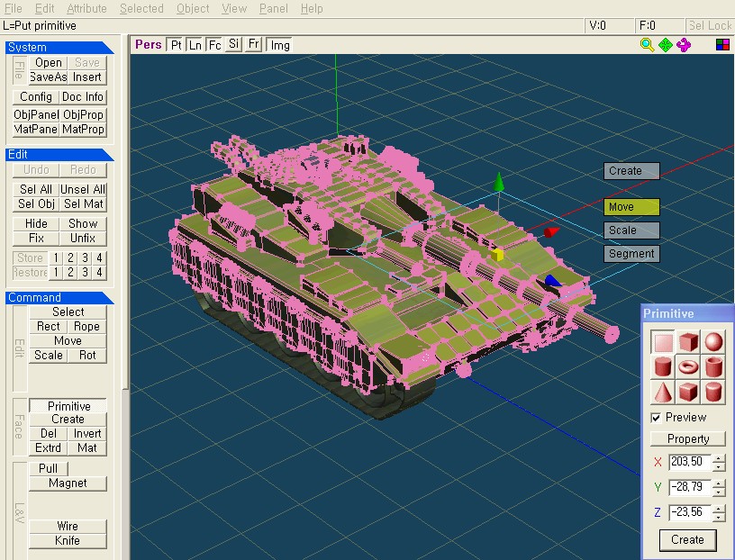The height and width of the screenshot is (560, 735).
Task: Open the Panel menu
Action: (274, 8)
